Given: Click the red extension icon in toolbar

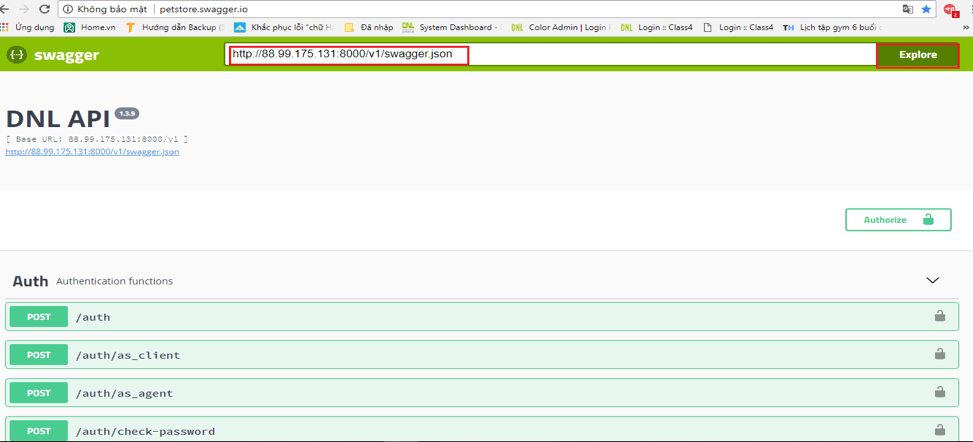Looking at the screenshot, I should point(951,10).
